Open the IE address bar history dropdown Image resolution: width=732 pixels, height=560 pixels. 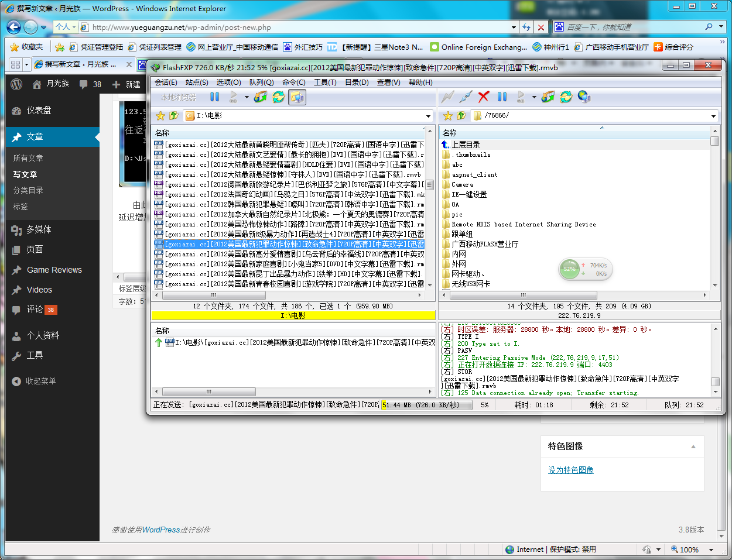tap(514, 27)
